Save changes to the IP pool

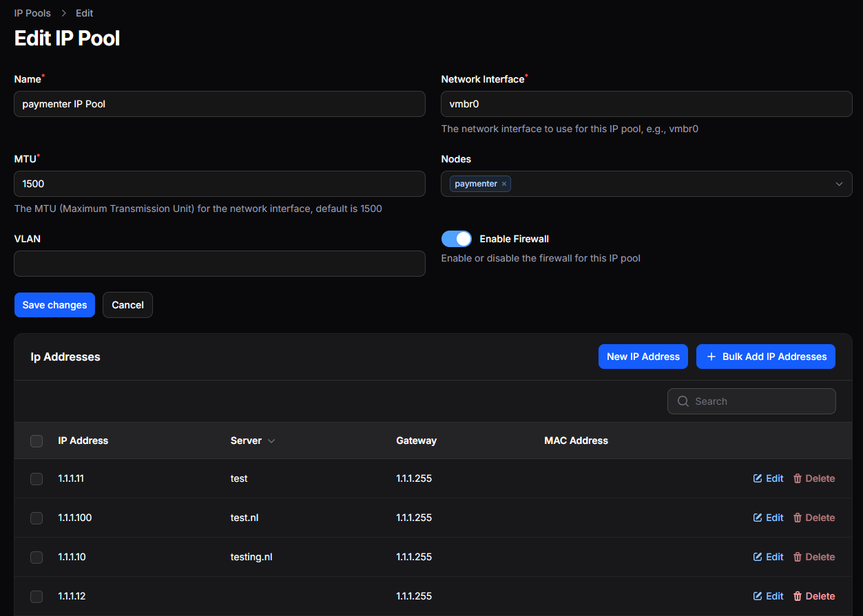54,305
